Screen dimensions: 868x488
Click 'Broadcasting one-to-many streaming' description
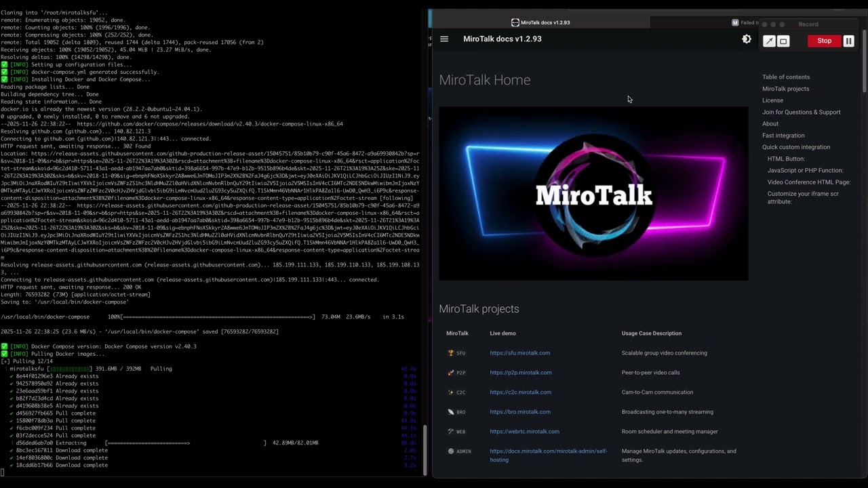(667, 411)
